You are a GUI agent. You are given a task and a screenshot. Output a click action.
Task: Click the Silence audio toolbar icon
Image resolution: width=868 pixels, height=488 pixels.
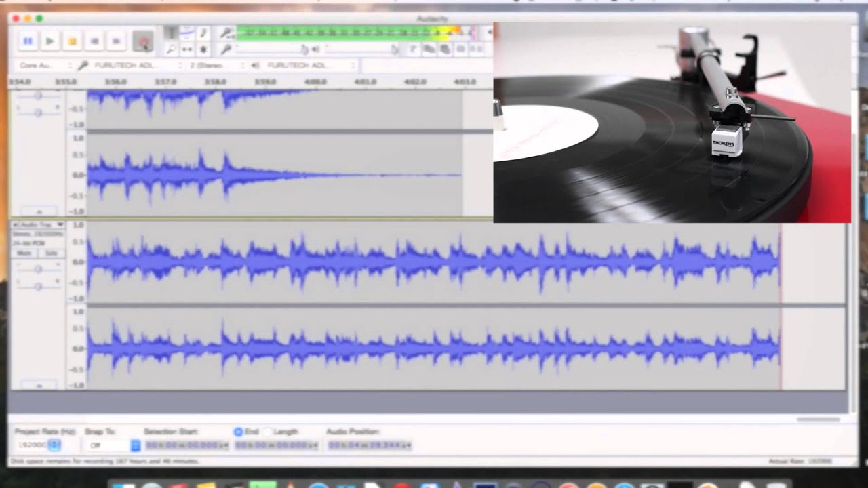476,49
